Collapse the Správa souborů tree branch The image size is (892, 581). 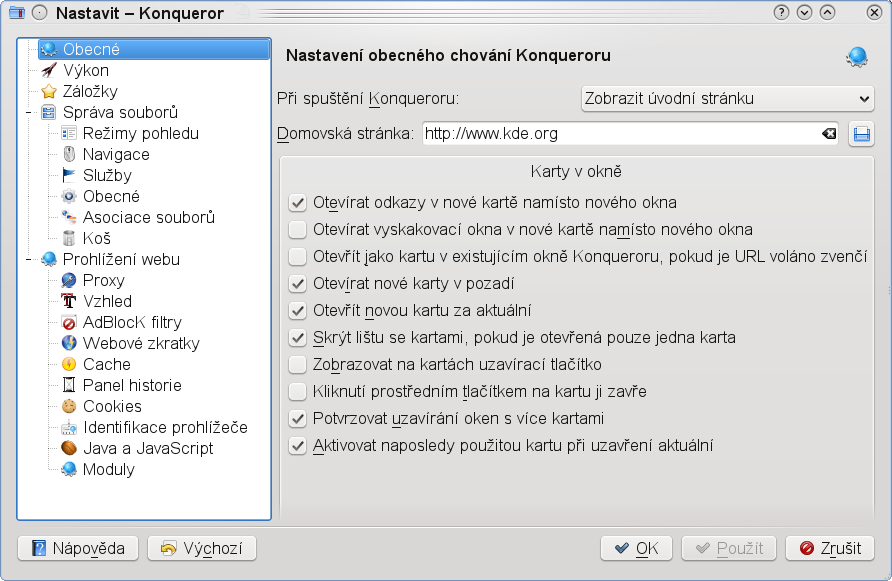[x=28, y=113]
